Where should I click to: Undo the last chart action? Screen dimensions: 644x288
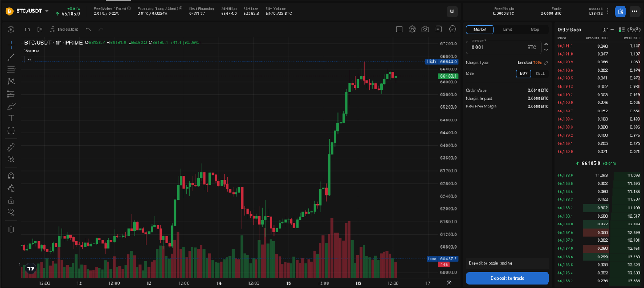[x=90, y=30]
